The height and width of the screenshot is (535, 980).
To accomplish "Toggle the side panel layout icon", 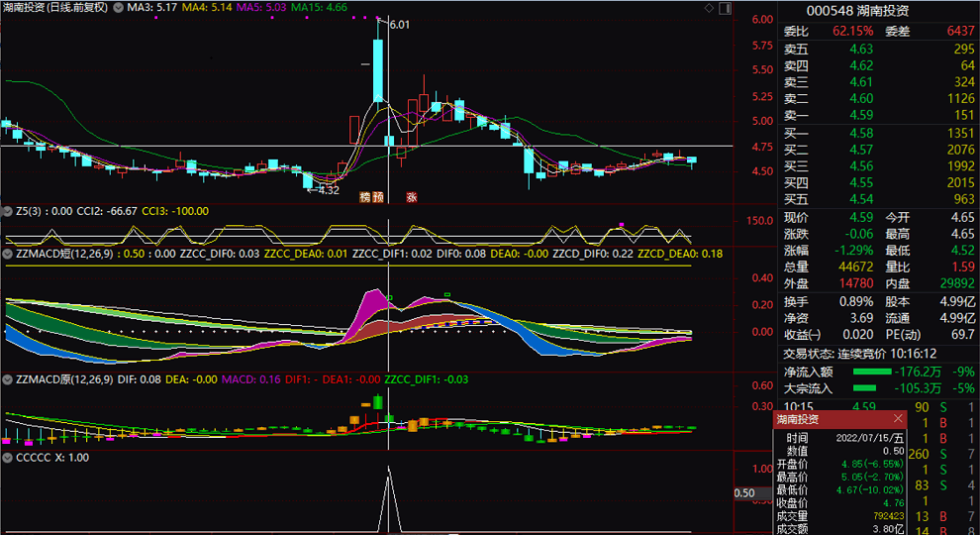I will [x=725, y=8].
